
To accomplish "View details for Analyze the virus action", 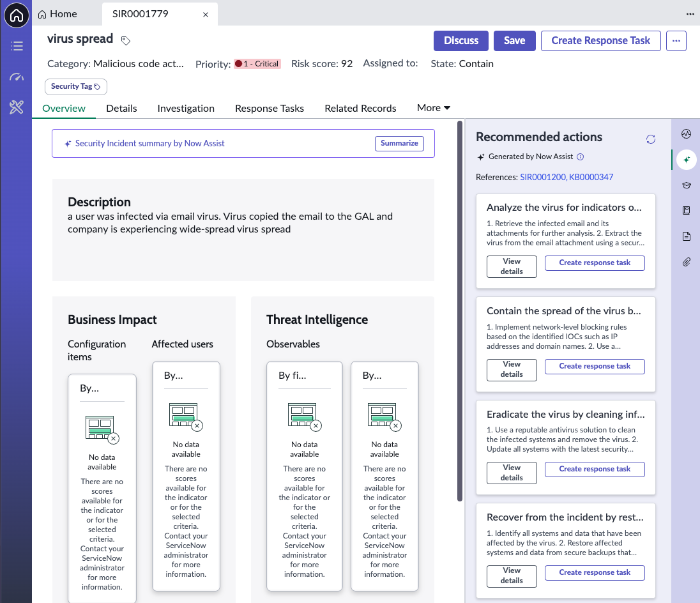I will (x=512, y=266).
